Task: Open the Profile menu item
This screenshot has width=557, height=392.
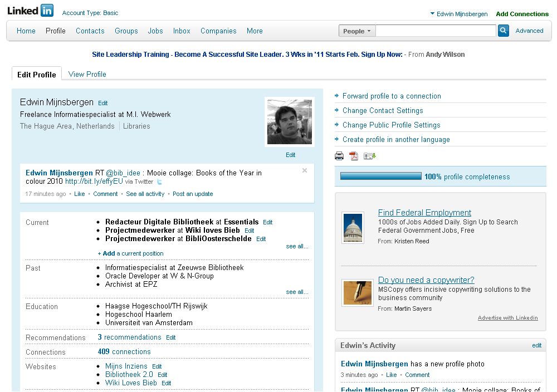Action: click(55, 31)
